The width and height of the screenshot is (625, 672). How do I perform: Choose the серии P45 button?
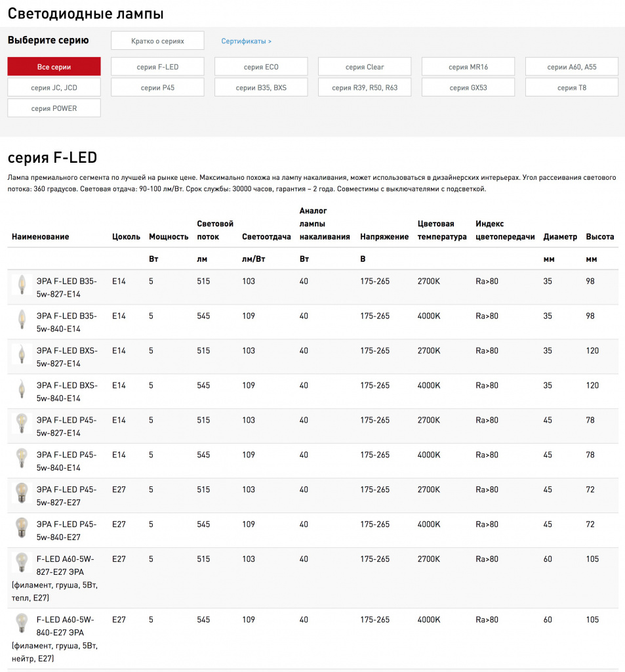click(x=157, y=87)
